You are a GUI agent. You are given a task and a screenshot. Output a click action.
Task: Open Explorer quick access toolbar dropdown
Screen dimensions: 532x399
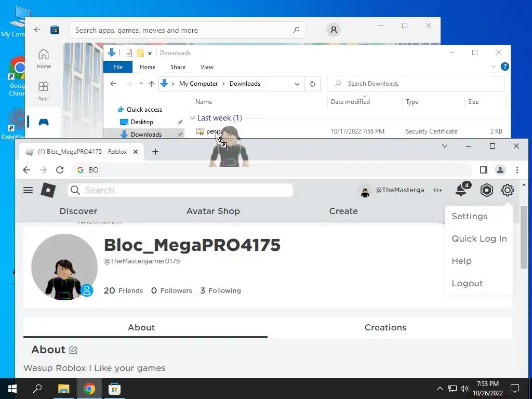click(x=150, y=54)
